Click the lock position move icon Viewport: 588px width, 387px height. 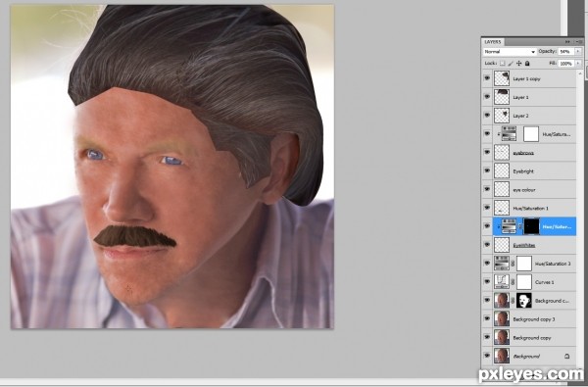[519, 64]
